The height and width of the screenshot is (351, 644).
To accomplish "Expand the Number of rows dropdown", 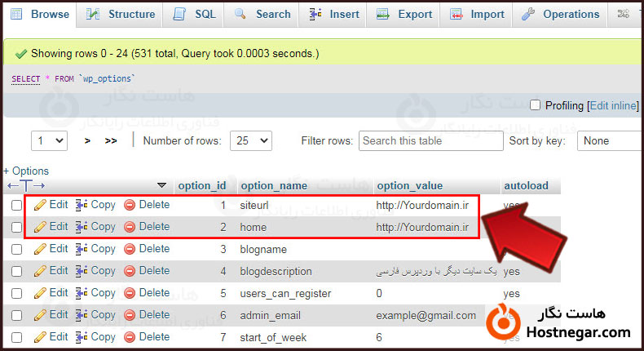I will pyautogui.click(x=251, y=140).
